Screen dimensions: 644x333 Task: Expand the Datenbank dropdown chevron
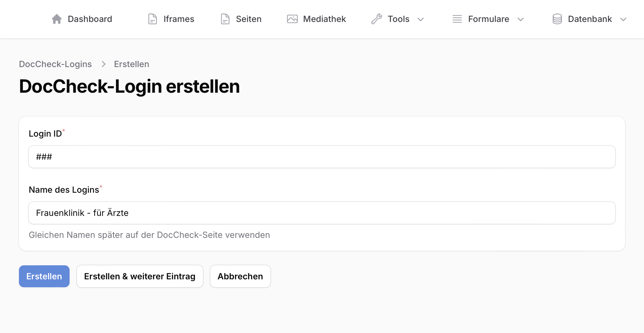[623, 19]
